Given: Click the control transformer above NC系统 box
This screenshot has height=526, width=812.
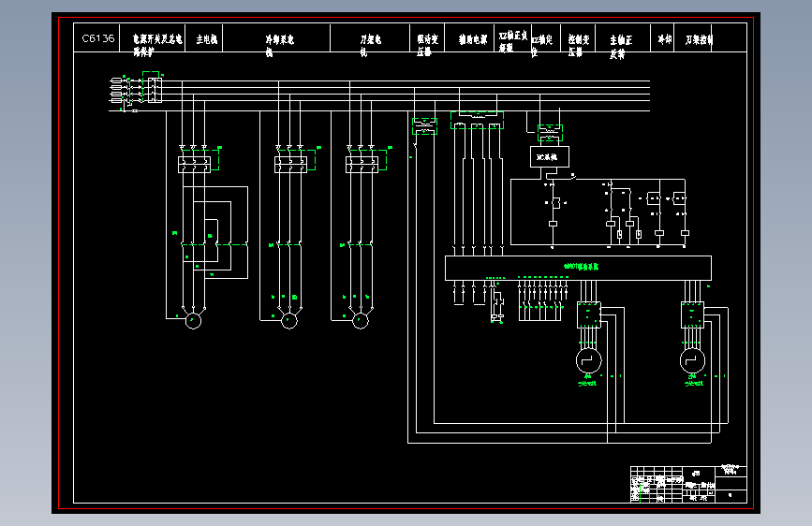Looking at the screenshot, I should coord(550,133).
